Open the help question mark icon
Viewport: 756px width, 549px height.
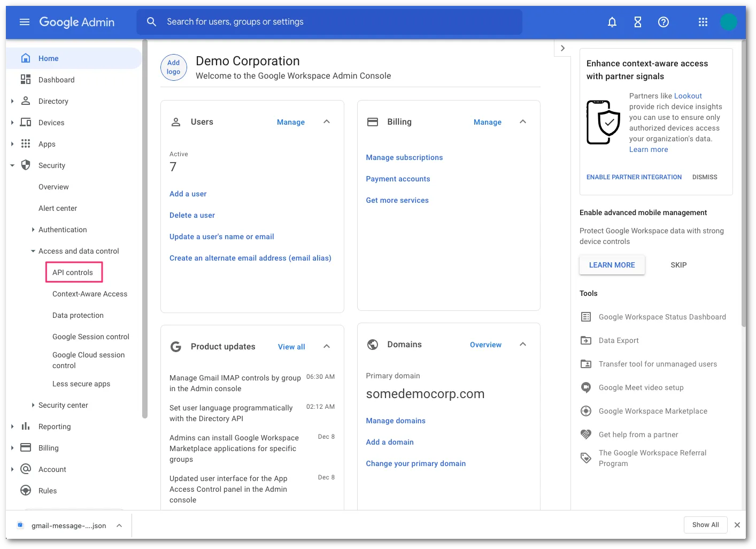[x=663, y=22]
